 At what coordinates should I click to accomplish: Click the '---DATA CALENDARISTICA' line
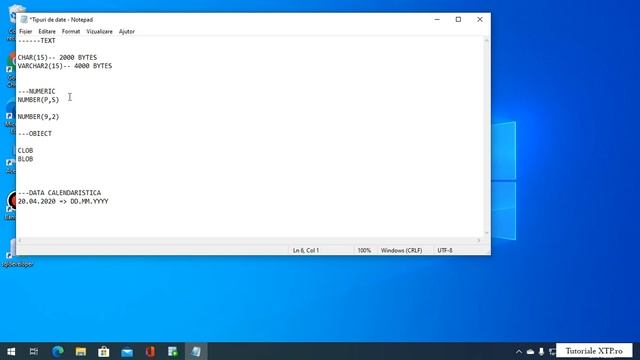[x=59, y=193]
